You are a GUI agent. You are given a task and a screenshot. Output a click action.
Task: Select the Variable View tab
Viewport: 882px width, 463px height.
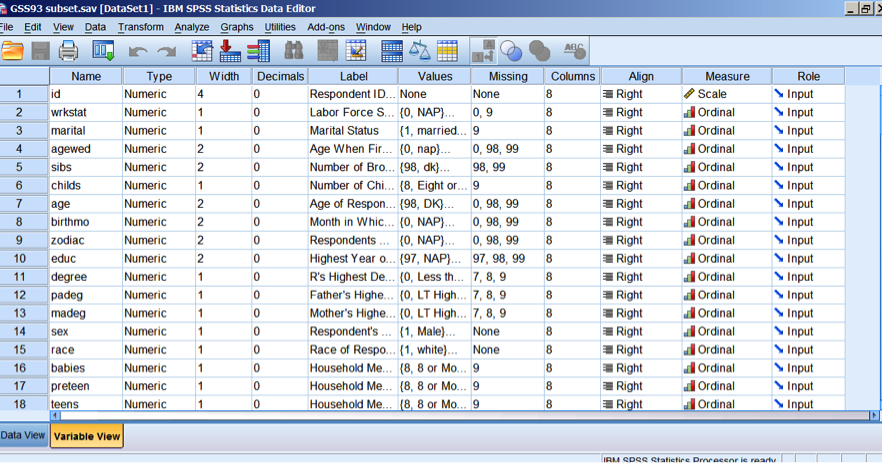click(x=87, y=436)
